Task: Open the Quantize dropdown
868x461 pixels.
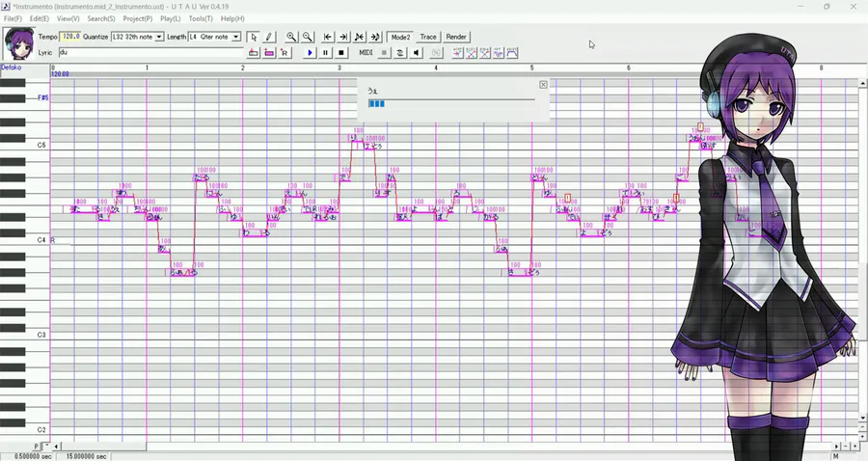Action: [159, 37]
